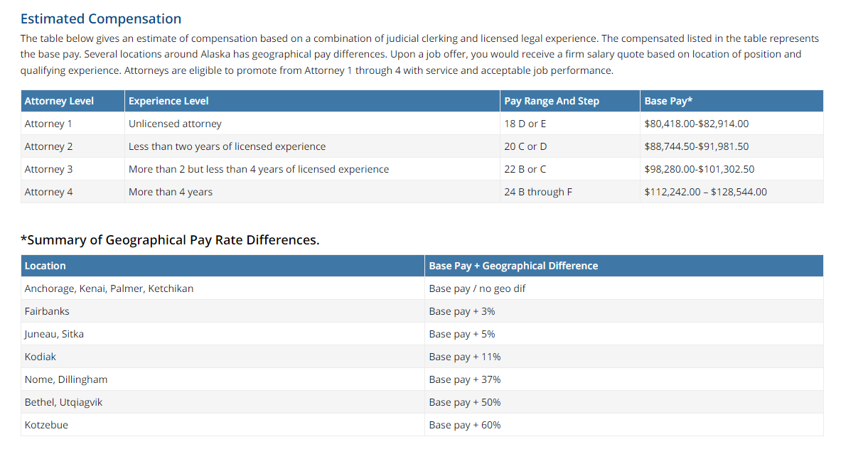Select the Fairbanks location cell

pos(47,311)
